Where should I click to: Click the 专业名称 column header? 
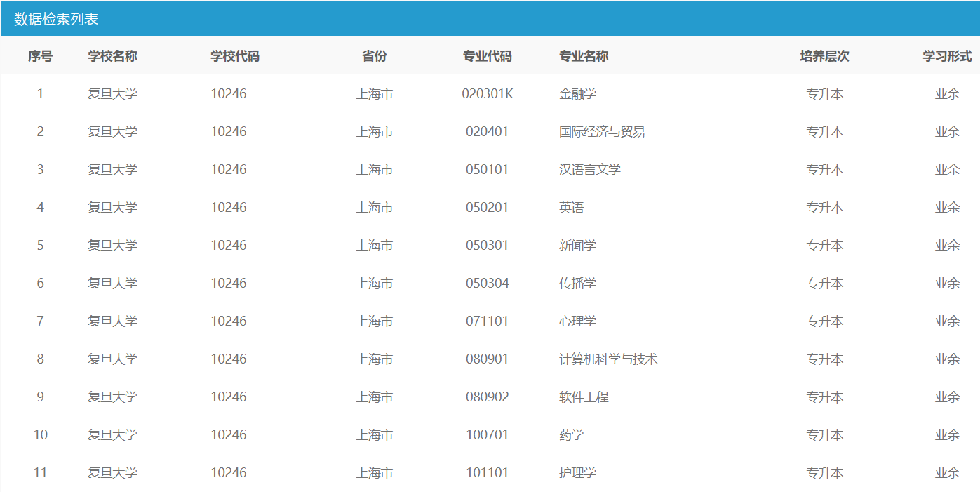pos(583,56)
